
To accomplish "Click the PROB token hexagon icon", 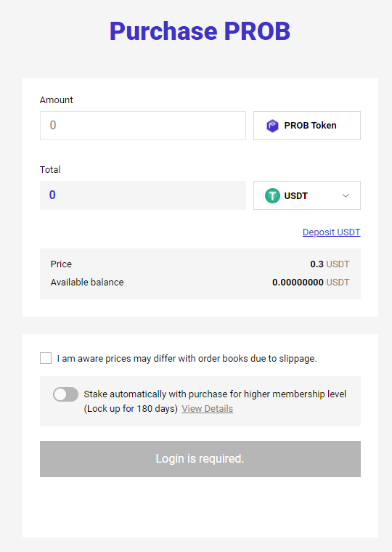I will pos(272,126).
